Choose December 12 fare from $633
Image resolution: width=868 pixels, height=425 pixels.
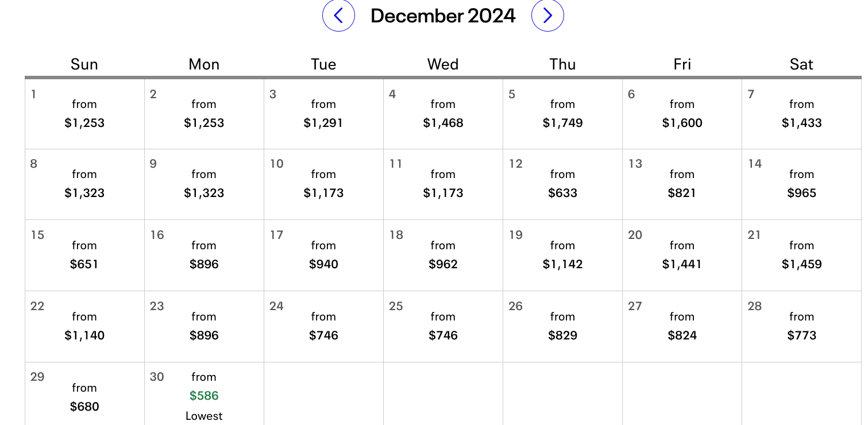point(562,184)
